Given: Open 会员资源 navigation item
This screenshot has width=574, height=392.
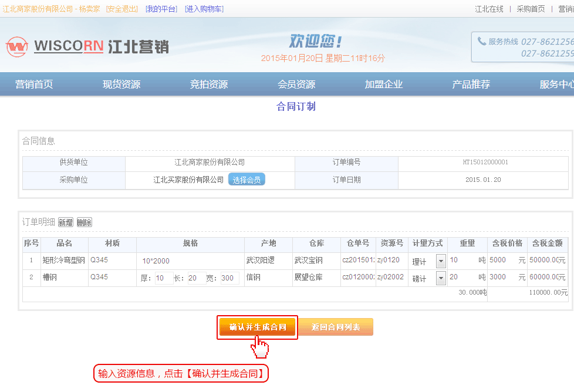Looking at the screenshot, I should (296, 84).
